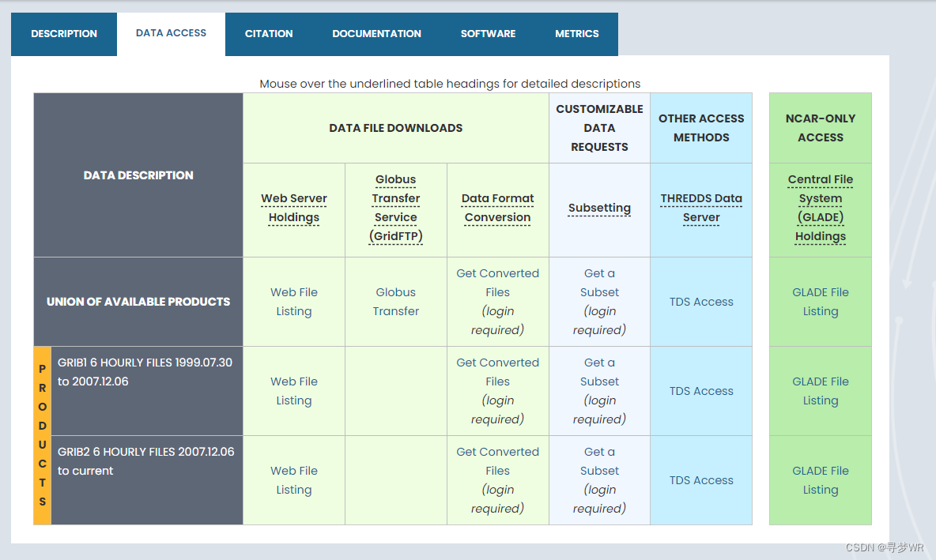Click Central File System (GLADE) Holdings heading
Screen dimensions: 936x560
point(821,208)
